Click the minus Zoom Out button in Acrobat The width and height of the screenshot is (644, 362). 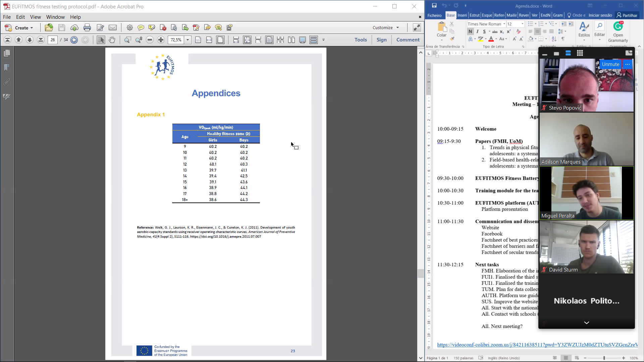(x=150, y=40)
